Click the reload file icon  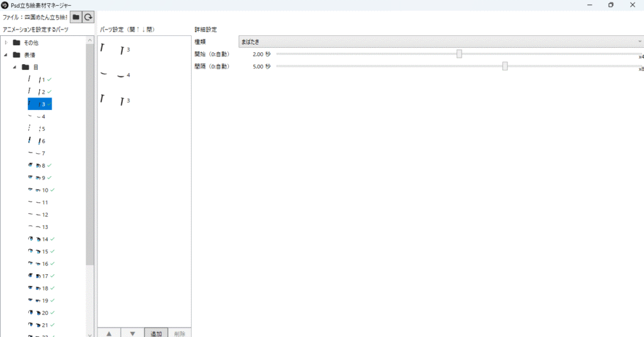point(89,17)
